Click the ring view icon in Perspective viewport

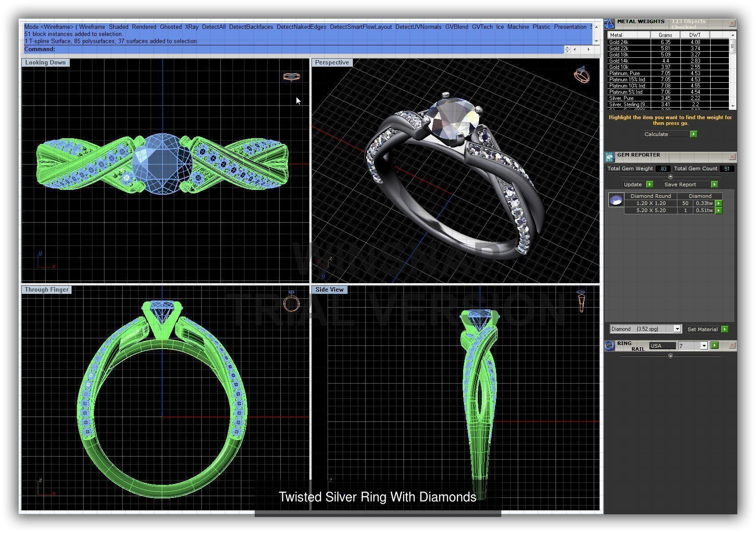coord(581,75)
